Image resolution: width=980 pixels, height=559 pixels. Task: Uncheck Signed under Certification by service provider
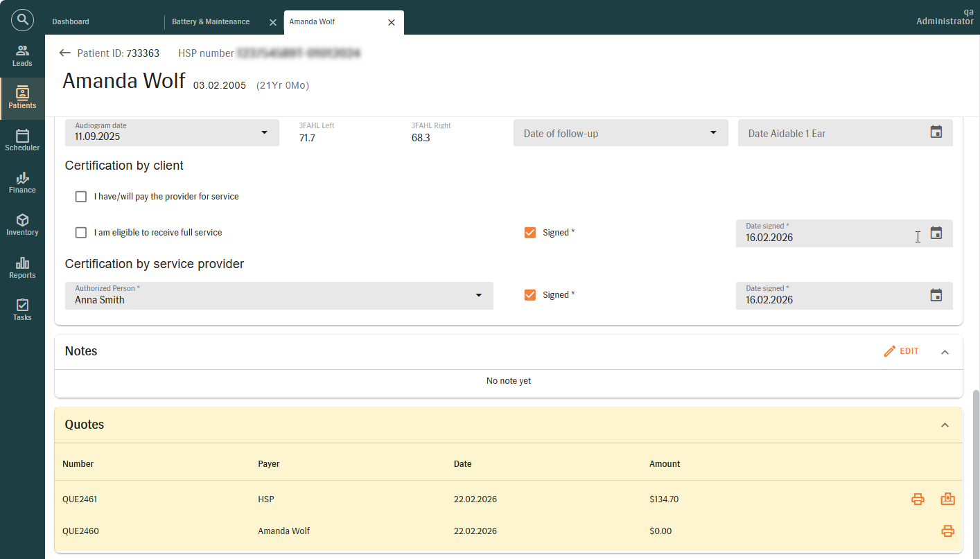click(x=530, y=295)
